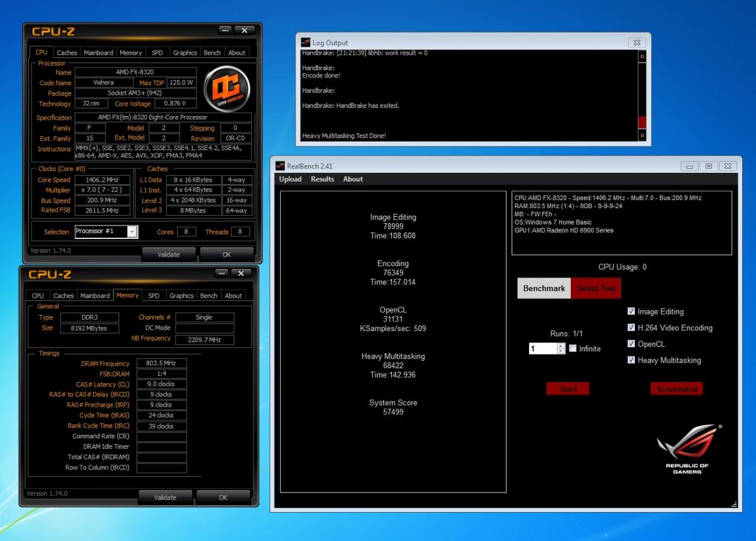756x541 pixels.
Task: Click the Package value 'Socket AM3+ (942)'
Action: click(135, 93)
